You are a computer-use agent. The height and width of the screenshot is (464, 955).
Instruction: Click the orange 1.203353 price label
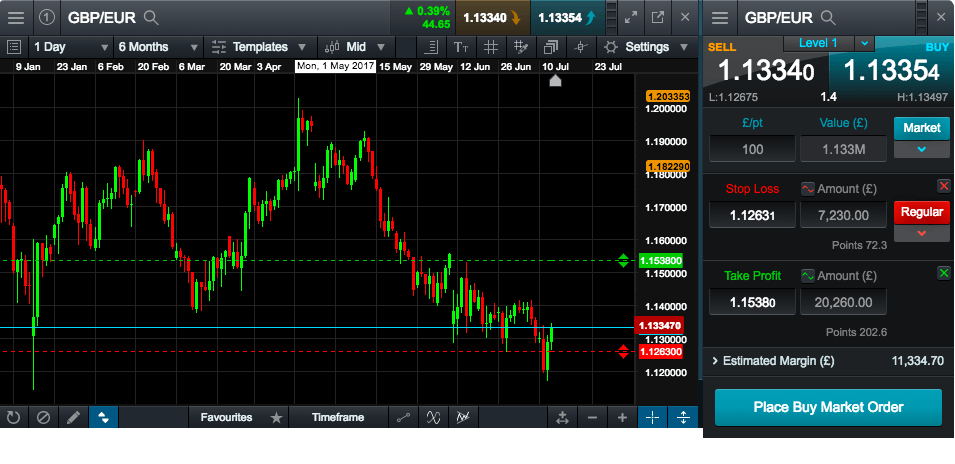point(668,96)
